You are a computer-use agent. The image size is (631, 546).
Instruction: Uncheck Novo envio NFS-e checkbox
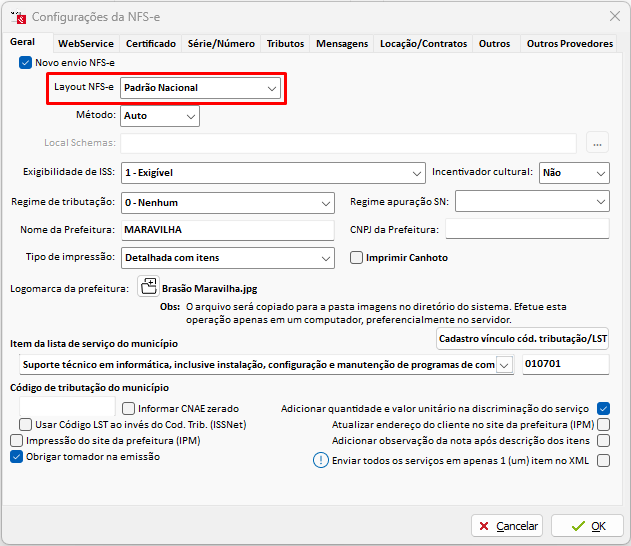(x=25, y=63)
